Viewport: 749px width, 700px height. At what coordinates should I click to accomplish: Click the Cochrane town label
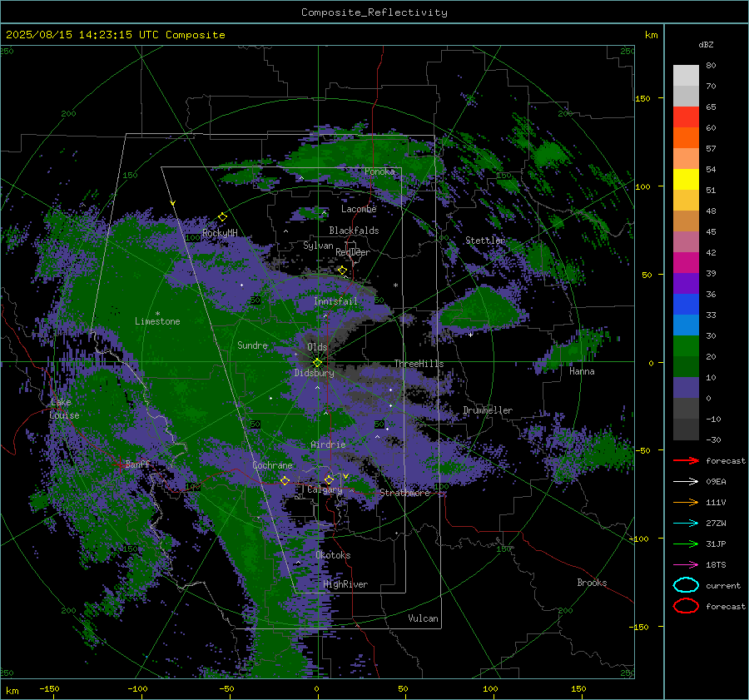pos(272,465)
